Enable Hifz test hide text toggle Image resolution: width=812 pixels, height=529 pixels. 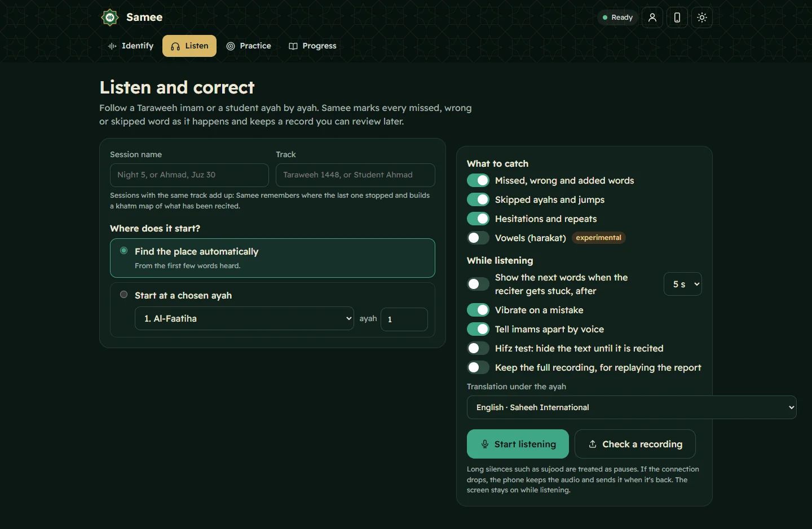pyautogui.click(x=478, y=348)
